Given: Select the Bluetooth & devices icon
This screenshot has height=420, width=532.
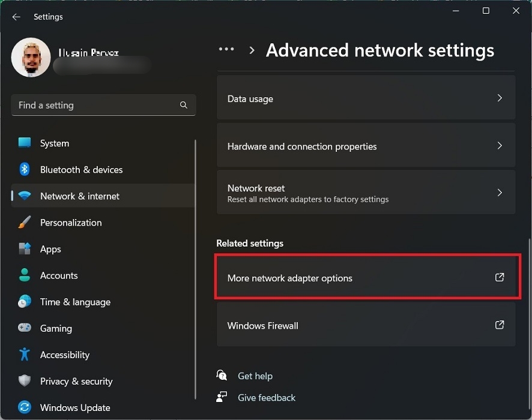Looking at the screenshot, I should click(24, 169).
